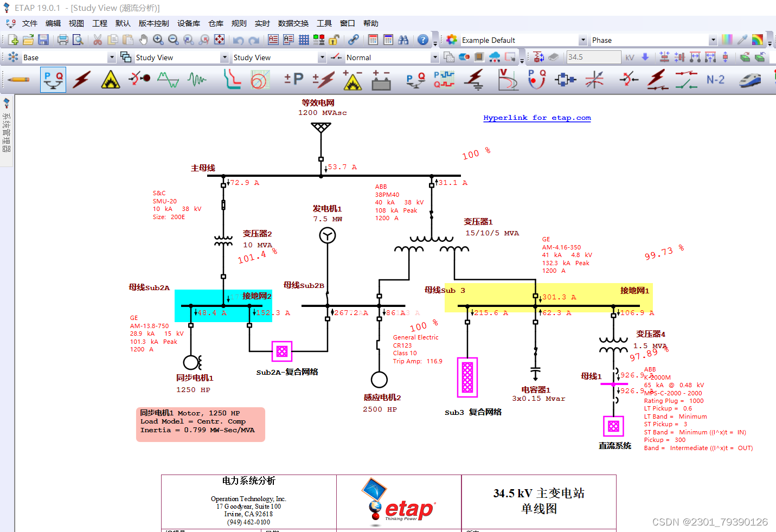Select the Load Flow Analysis mode icon
The height and width of the screenshot is (532, 776).
[x=53, y=80]
